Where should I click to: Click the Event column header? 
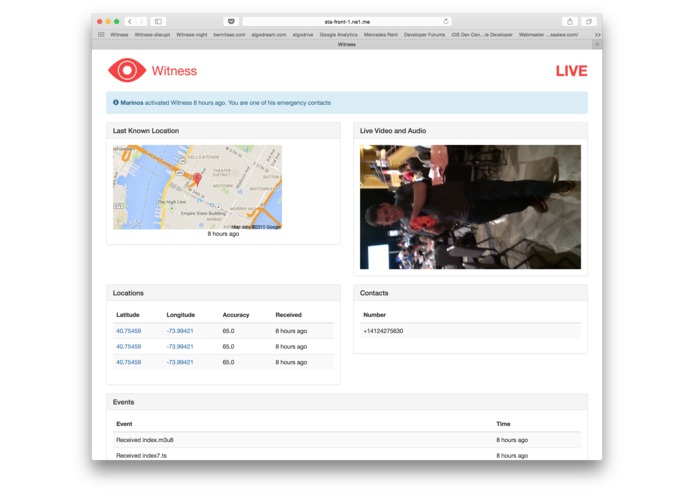pos(124,424)
